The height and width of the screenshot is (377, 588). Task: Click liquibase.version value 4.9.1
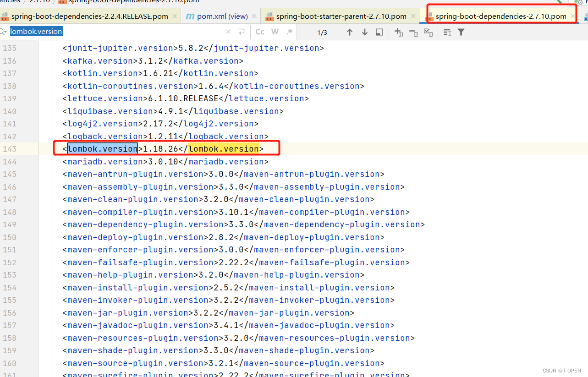[171, 111]
